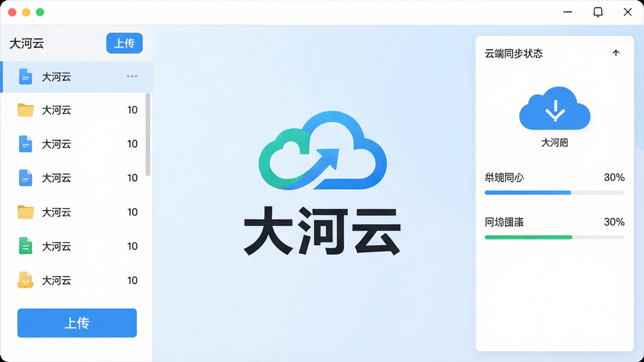
Task: Click the red traffic-light close dot
Action: (x=13, y=13)
